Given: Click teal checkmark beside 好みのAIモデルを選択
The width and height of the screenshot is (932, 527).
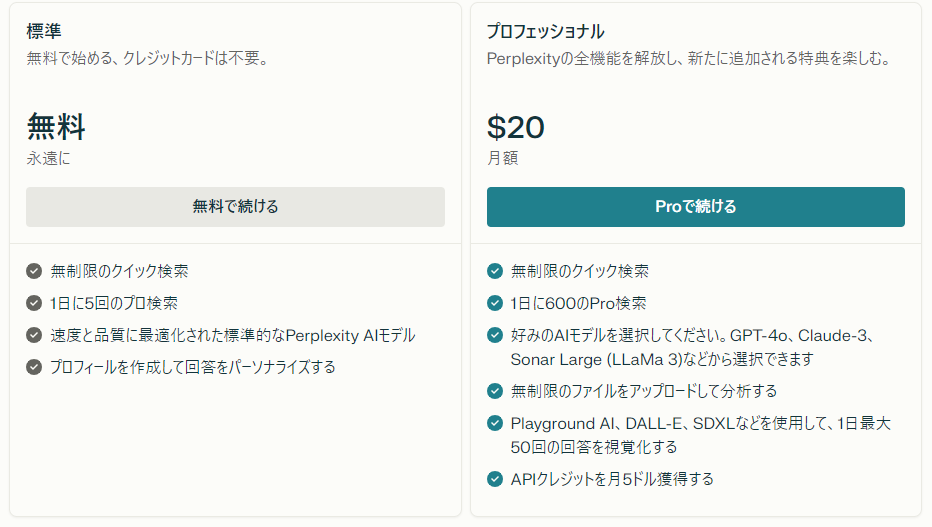Looking at the screenshot, I should [x=495, y=335].
